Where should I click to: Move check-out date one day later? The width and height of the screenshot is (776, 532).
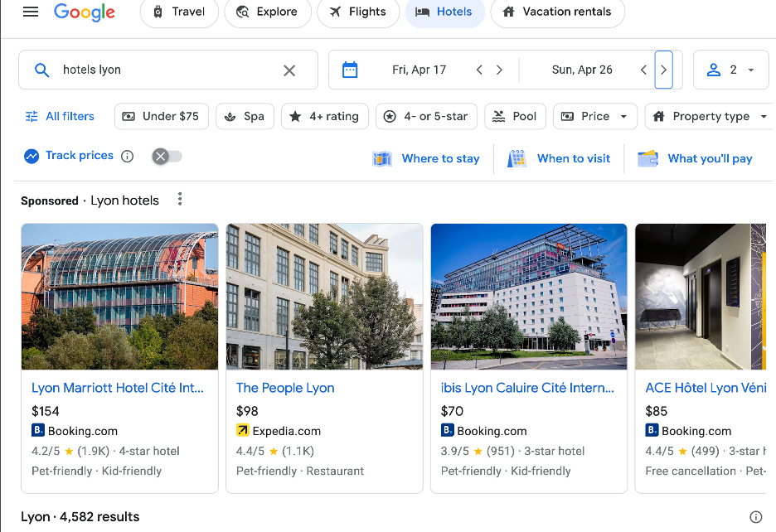click(663, 70)
